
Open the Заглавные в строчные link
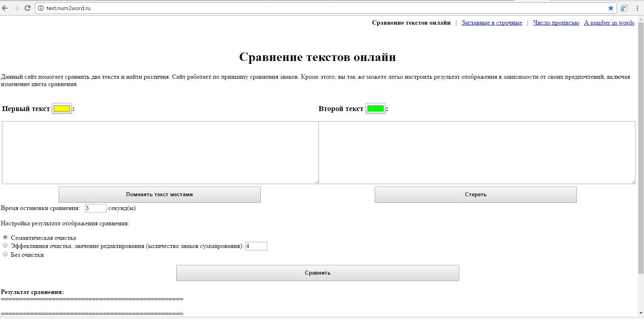click(492, 23)
